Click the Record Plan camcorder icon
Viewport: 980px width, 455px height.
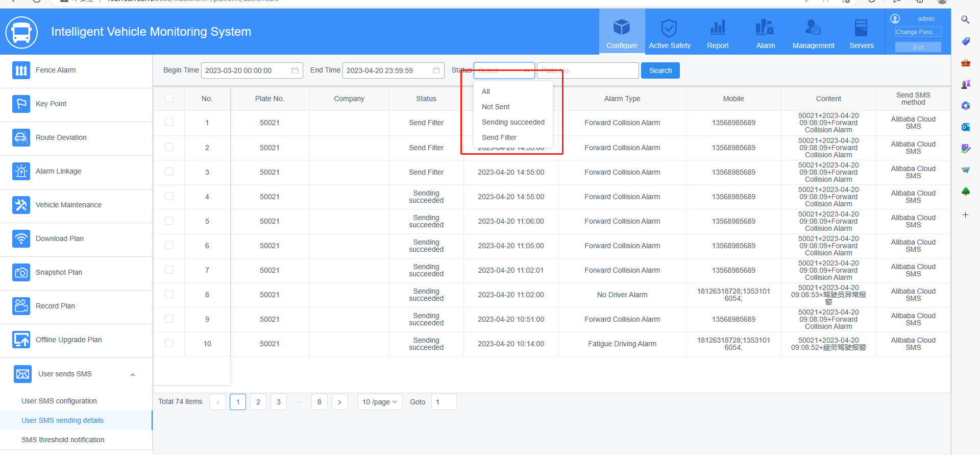(x=21, y=306)
